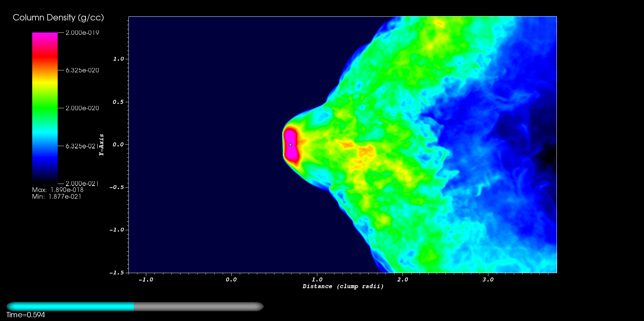Click the 'Y-Axis' label
Image resolution: width=644 pixels, height=321 pixels.
point(101,145)
